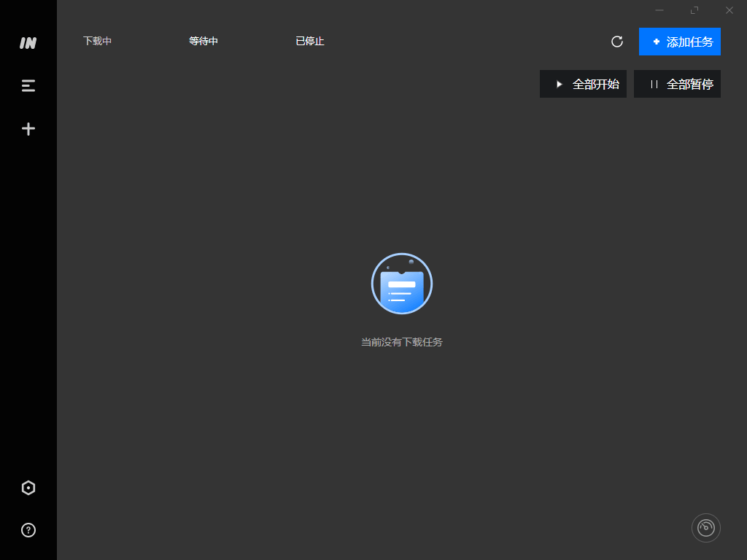Open help via the question mark icon
Image resolution: width=747 pixels, height=560 pixels.
point(28,530)
